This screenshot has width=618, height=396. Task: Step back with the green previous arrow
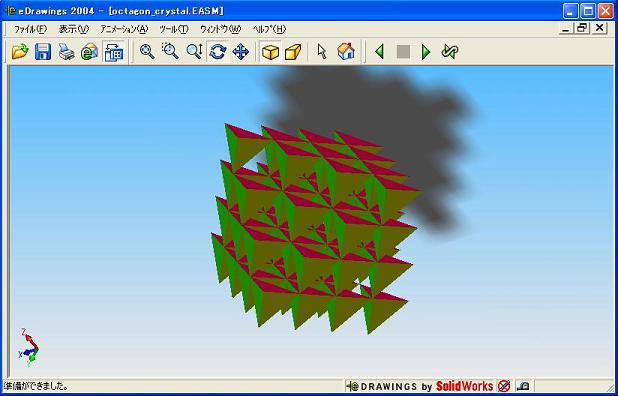[379, 52]
